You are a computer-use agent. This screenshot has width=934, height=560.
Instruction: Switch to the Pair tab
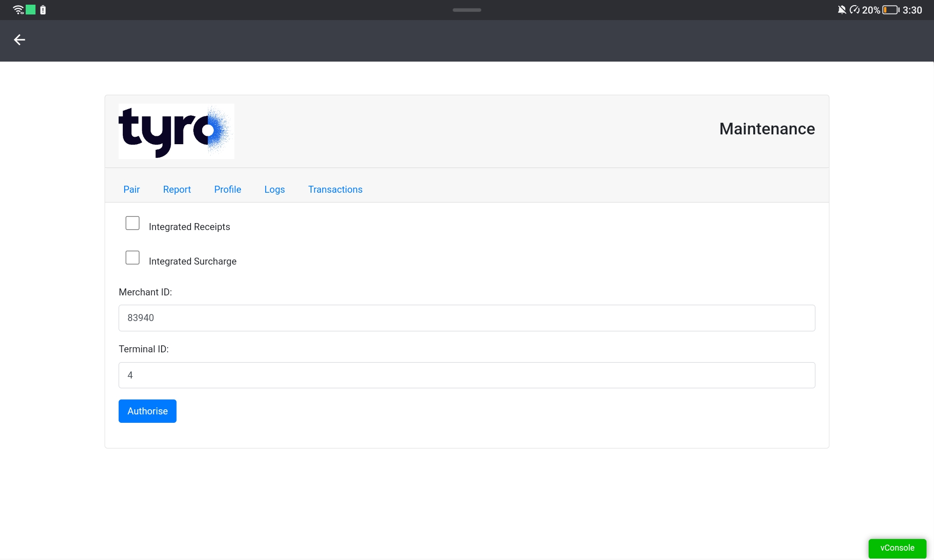coord(131,189)
